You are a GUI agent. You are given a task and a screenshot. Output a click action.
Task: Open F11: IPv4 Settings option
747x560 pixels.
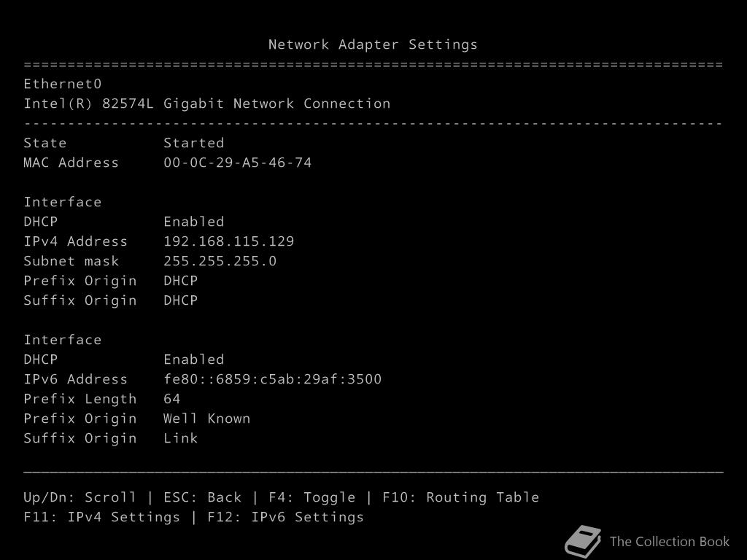[x=102, y=517]
